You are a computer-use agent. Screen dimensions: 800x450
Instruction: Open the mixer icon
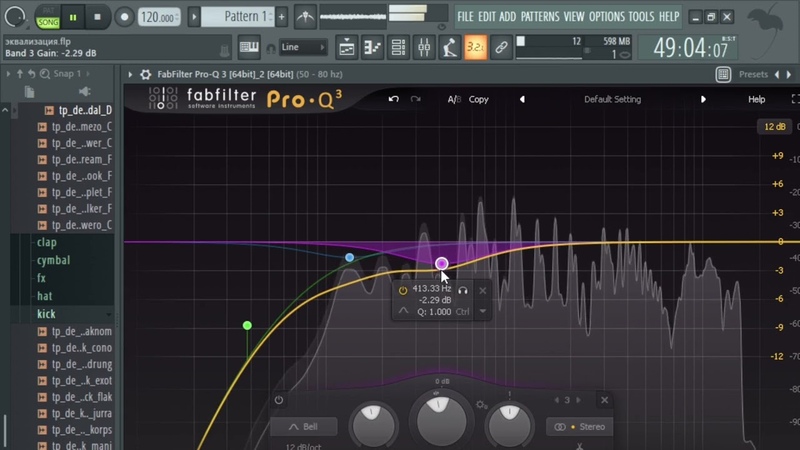tap(424, 48)
